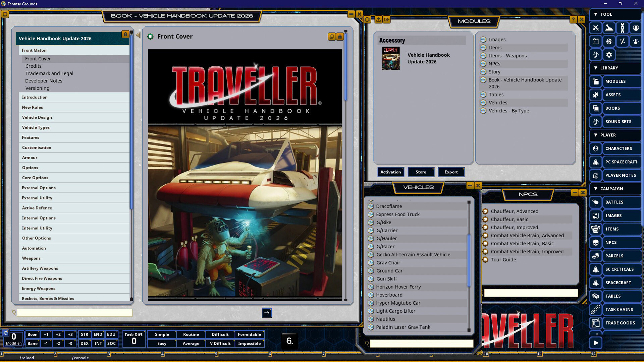
Task: Click the Battles icon in sidebar
Action: [x=596, y=202]
